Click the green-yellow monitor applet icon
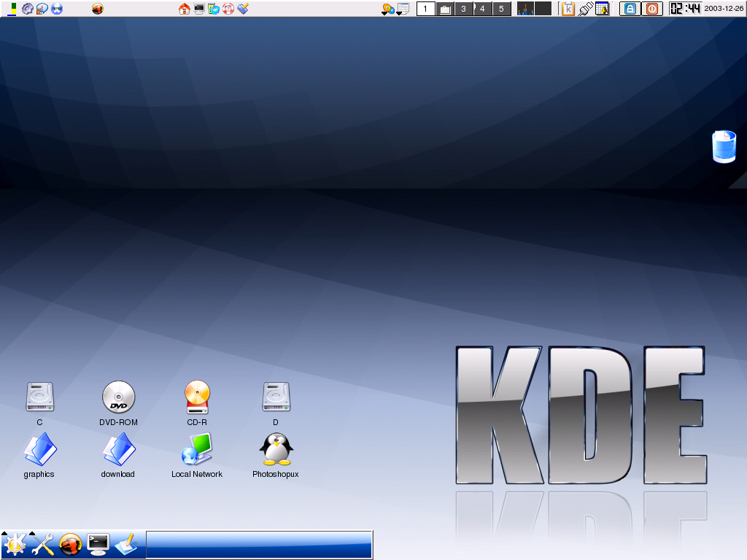Image resolution: width=747 pixels, height=560 pixels. pyautogui.click(x=12, y=9)
